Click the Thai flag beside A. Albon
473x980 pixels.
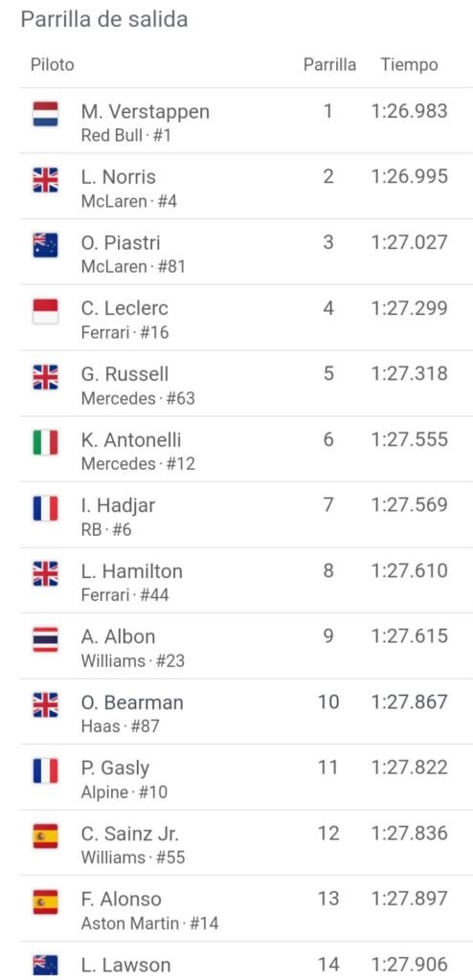tap(45, 639)
